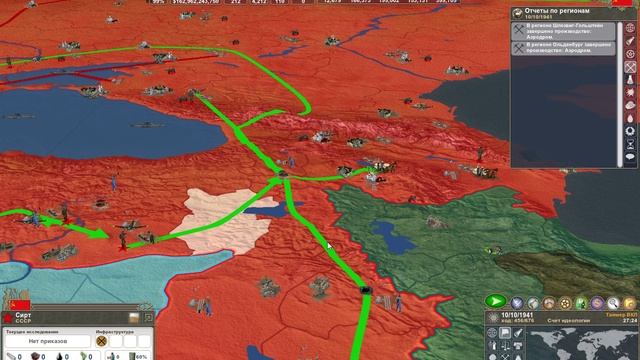Click the 60% value in region panel

[x=141, y=357]
